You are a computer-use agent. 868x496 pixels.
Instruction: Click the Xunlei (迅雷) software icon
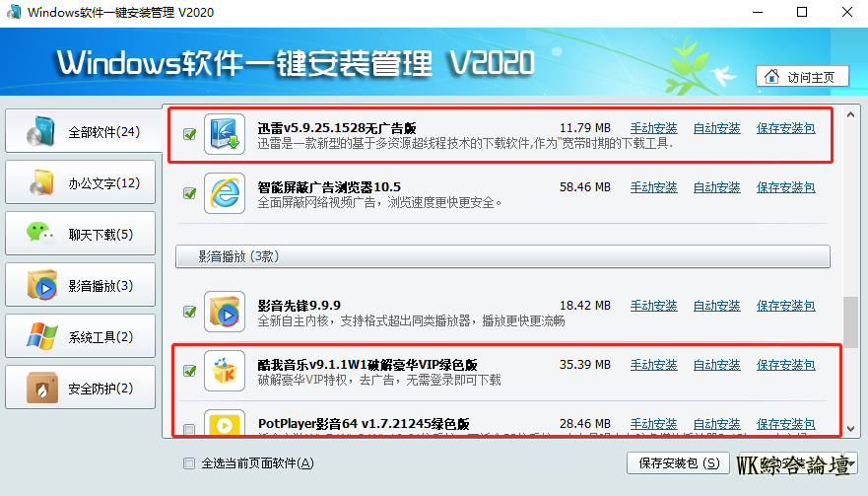(x=225, y=134)
